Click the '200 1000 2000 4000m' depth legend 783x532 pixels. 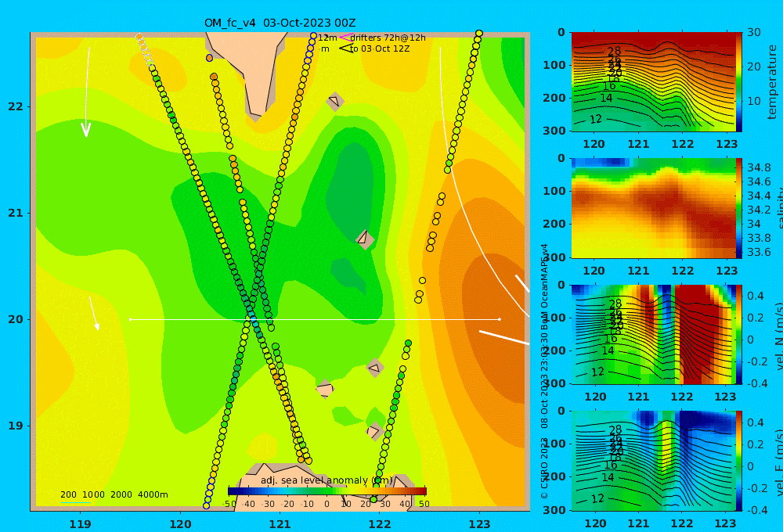[114, 494]
